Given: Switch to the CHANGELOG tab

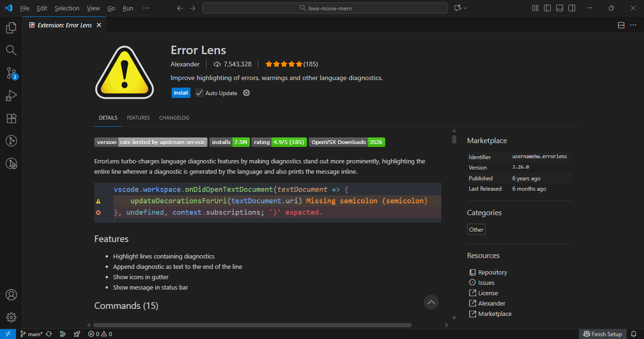Looking at the screenshot, I should click(174, 118).
